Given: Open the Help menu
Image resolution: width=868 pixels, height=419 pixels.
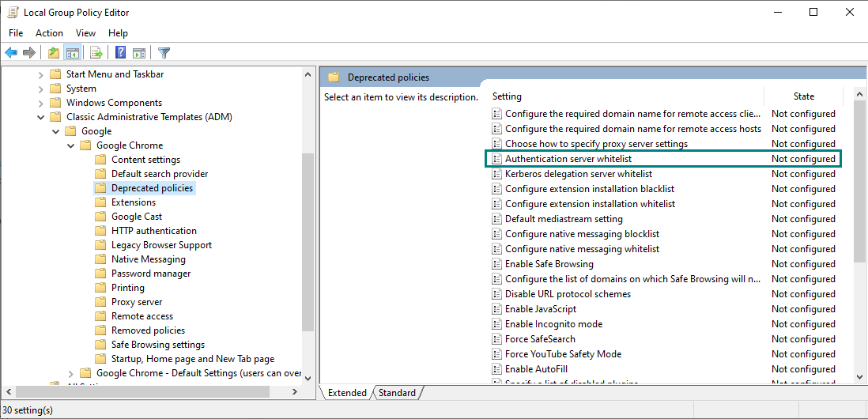Looking at the screenshot, I should (x=118, y=33).
